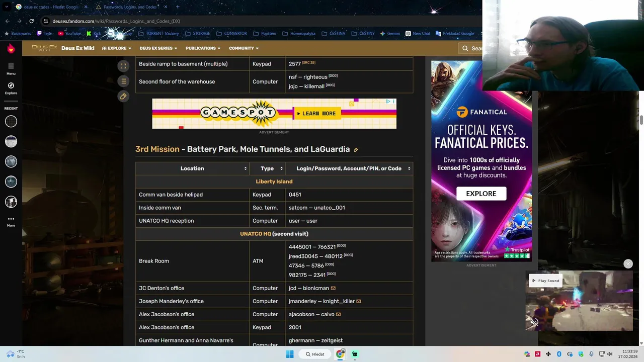This screenshot has width=644, height=362.
Task: Click EXPLORE button on Fanatical ad
Action: [x=481, y=194]
